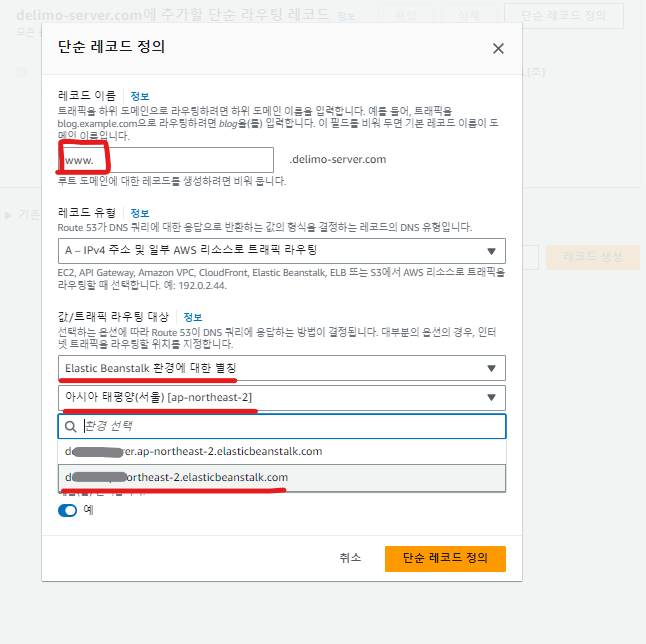Toggle the 예 switch off
The height and width of the screenshot is (644, 646).
point(68,511)
